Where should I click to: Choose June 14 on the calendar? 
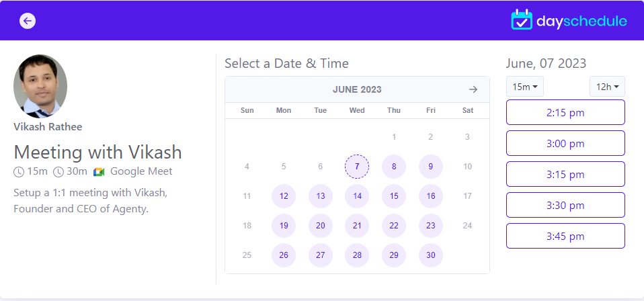point(357,196)
